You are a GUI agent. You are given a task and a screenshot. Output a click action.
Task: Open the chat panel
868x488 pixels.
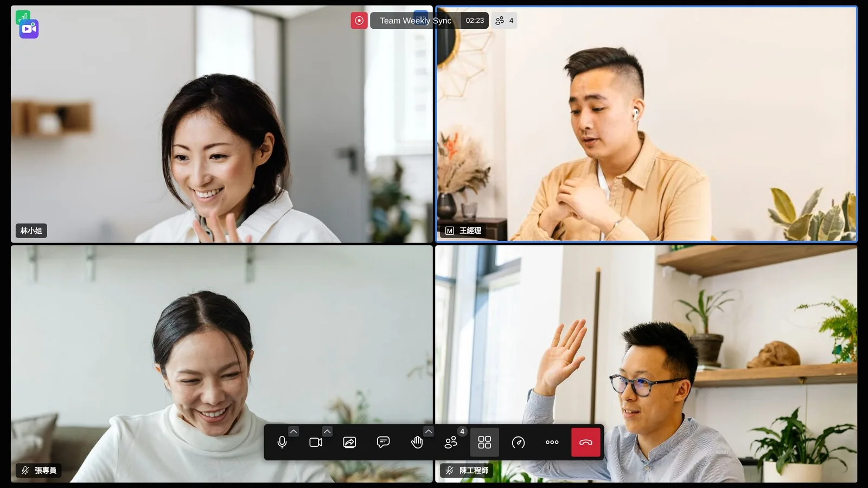[383, 442]
